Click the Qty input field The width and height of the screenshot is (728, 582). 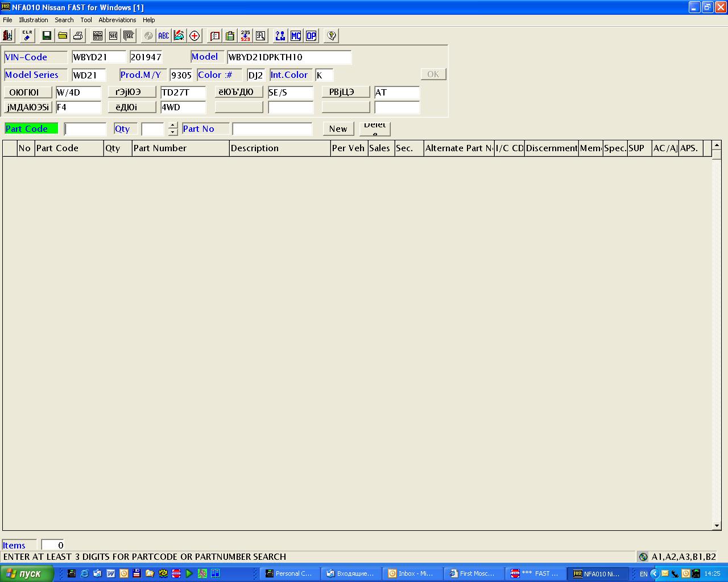click(x=152, y=129)
